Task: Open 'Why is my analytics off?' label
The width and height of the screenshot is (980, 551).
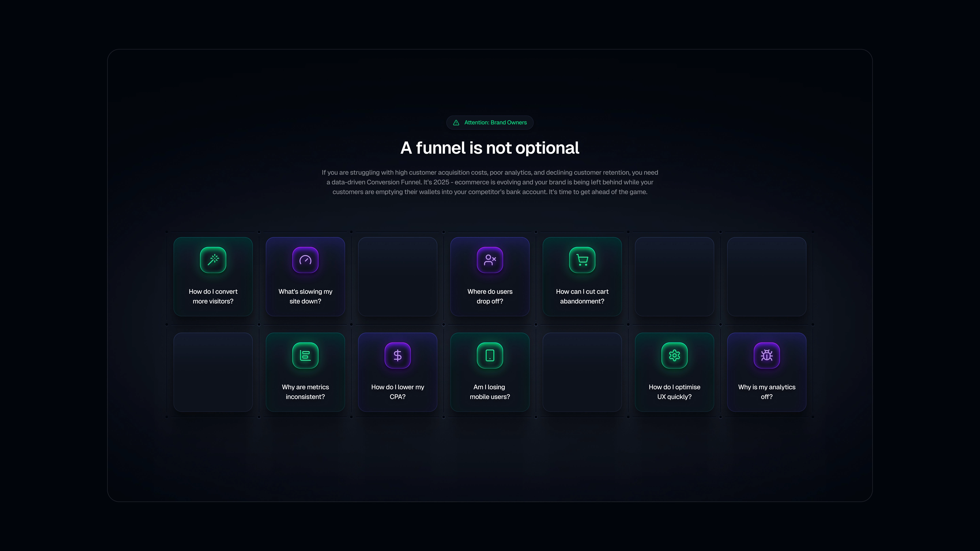Action: 767,392
